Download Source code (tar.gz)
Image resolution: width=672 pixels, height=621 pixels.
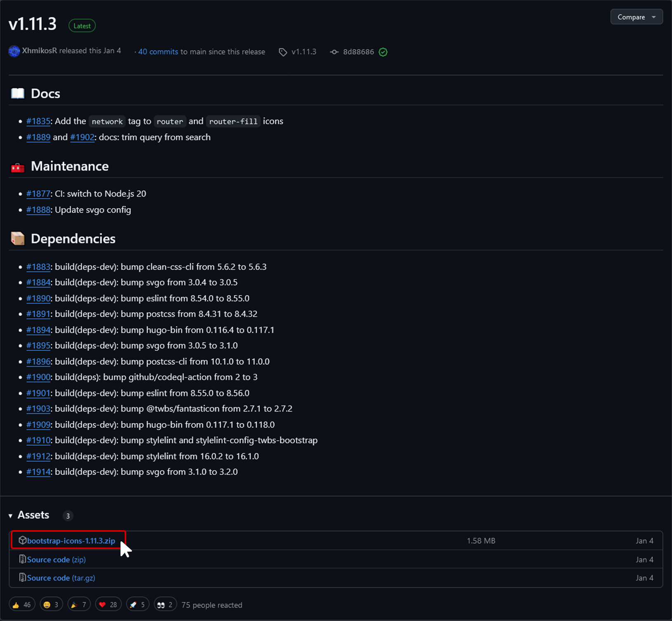60,578
